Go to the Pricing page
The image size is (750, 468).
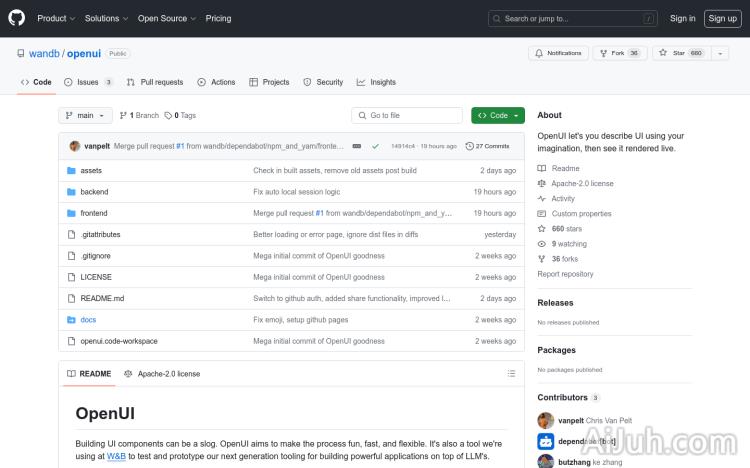218,18
